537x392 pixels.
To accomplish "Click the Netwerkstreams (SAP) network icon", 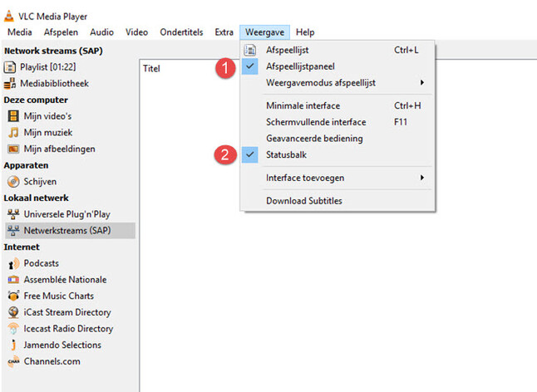I will 13,230.
